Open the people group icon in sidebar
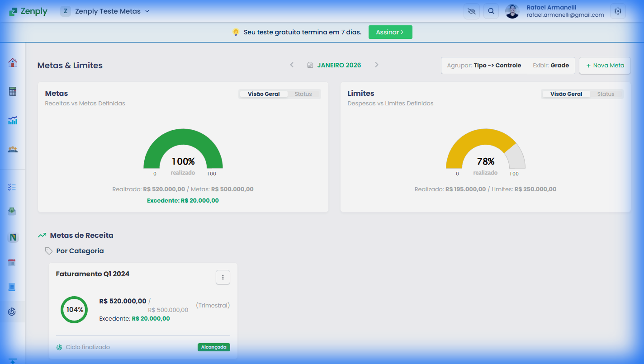644x364 pixels. [x=13, y=149]
